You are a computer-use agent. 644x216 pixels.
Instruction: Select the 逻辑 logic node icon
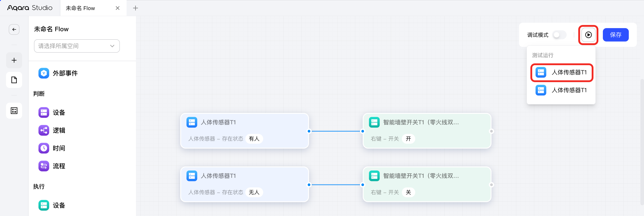(x=44, y=130)
